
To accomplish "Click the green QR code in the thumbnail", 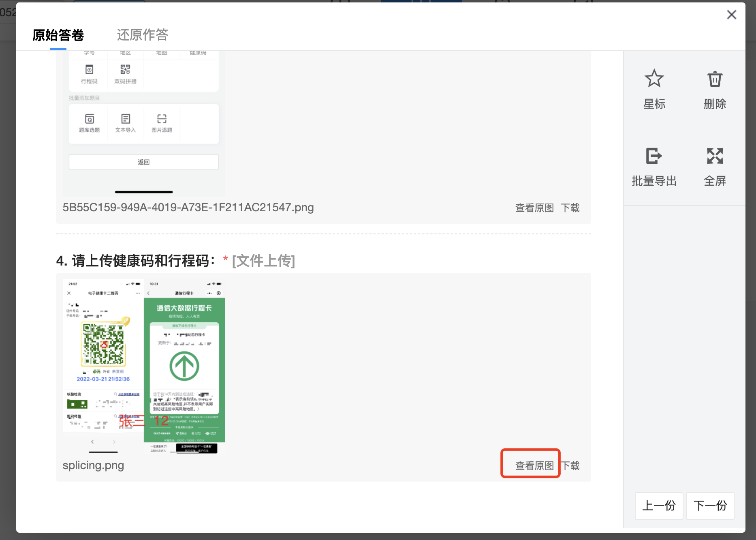I will [x=103, y=344].
